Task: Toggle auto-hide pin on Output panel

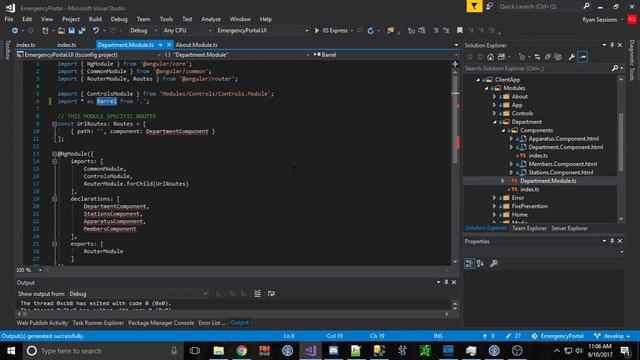Action: (446, 282)
